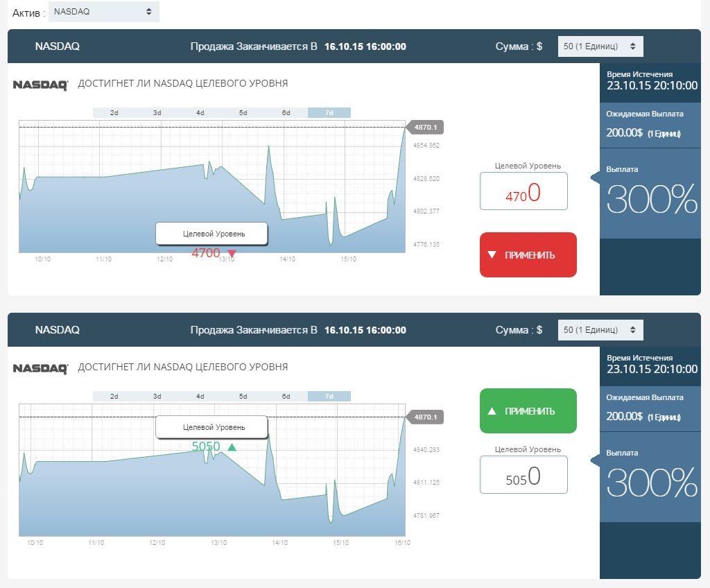Click the NASDAQ title in the bottom header bar

click(58, 330)
